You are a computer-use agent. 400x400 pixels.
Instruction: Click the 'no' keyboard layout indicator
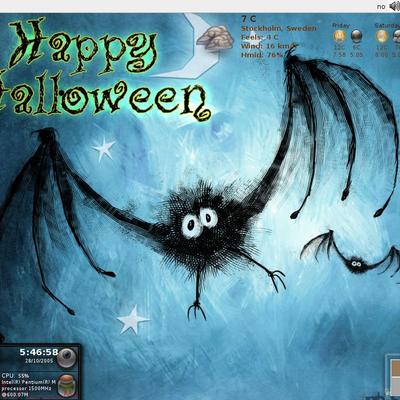[381, 7]
